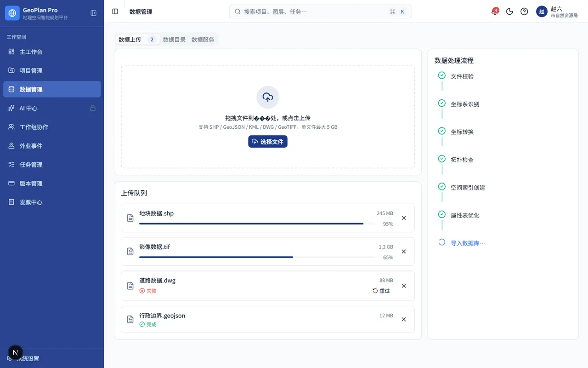This screenshot has height=368, width=588.
Task: Remove 地块数据.shp from the upload queue
Action: click(404, 218)
